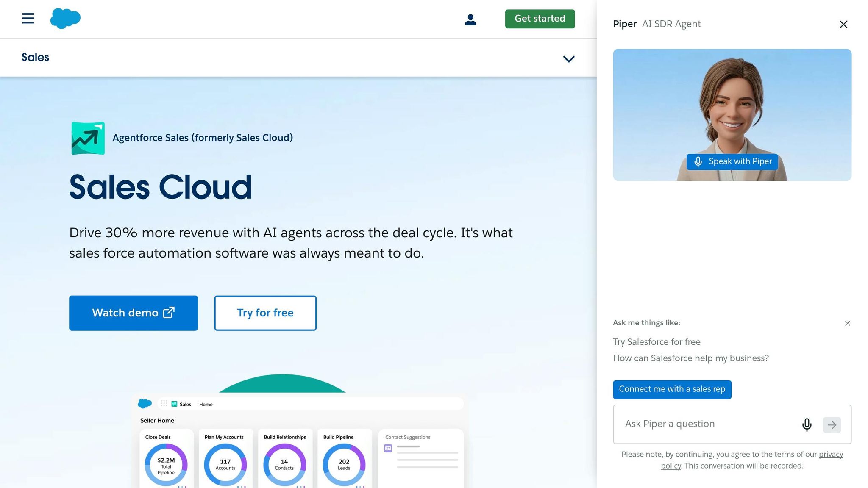Click the app launcher dots in dashboard preview
868x488 pixels.
point(164,404)
